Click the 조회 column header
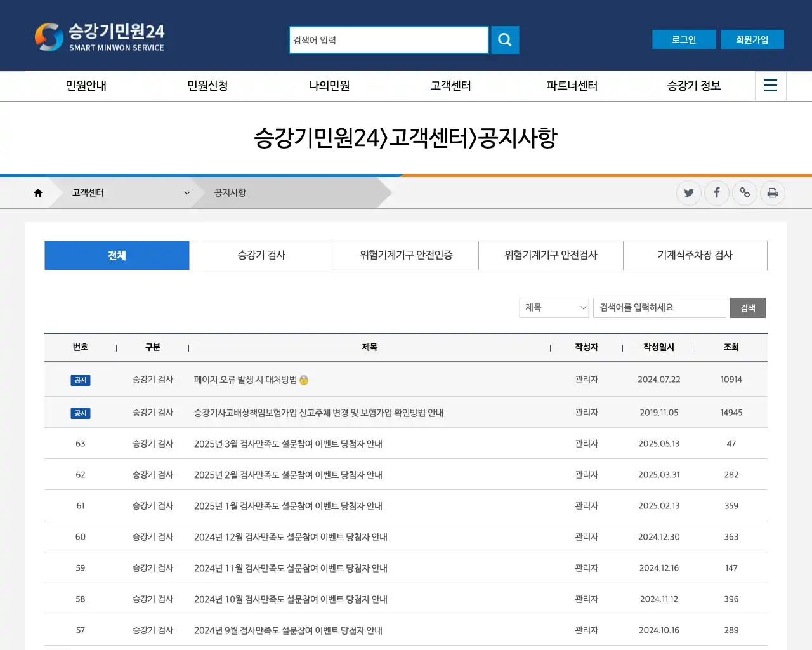812x650 pixels. [x=731, y=347]
